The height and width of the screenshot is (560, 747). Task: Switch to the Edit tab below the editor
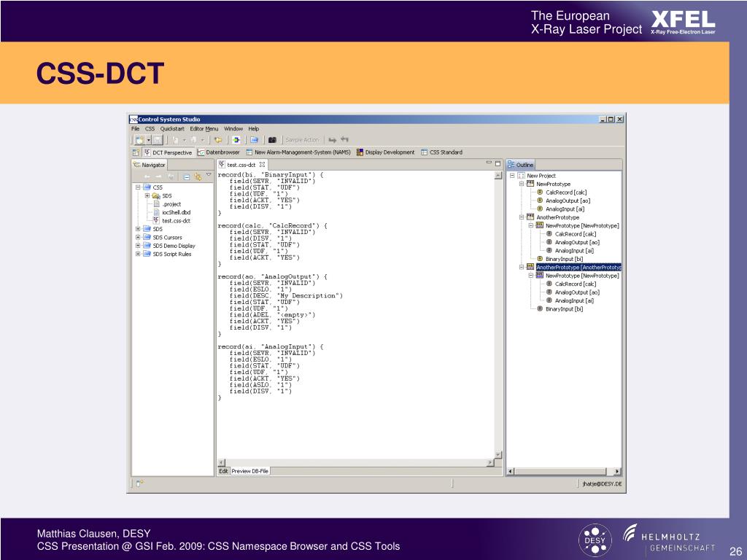click(x=223, y=471)
